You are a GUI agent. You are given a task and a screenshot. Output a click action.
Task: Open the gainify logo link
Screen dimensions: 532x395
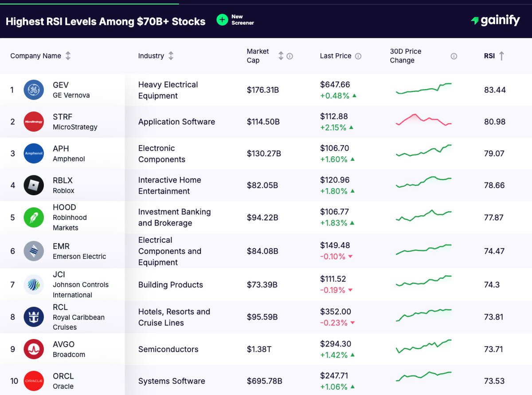coord(495,20)
